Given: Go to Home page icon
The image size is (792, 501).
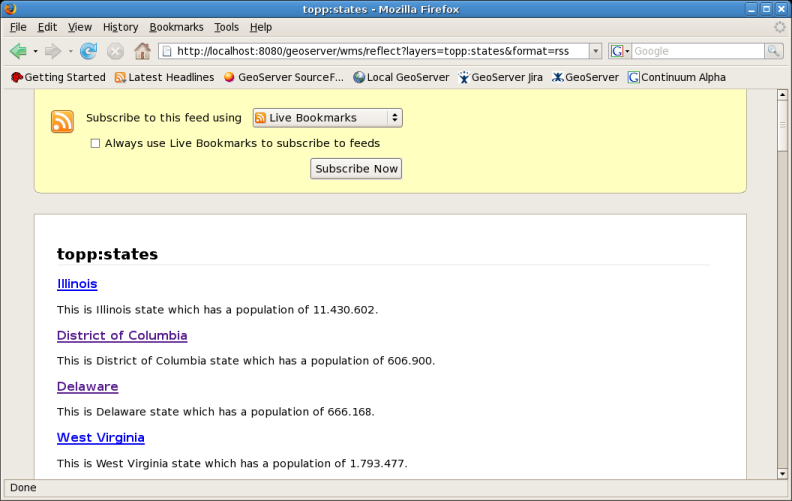Looking at the screenshot, I should point(142,51).
